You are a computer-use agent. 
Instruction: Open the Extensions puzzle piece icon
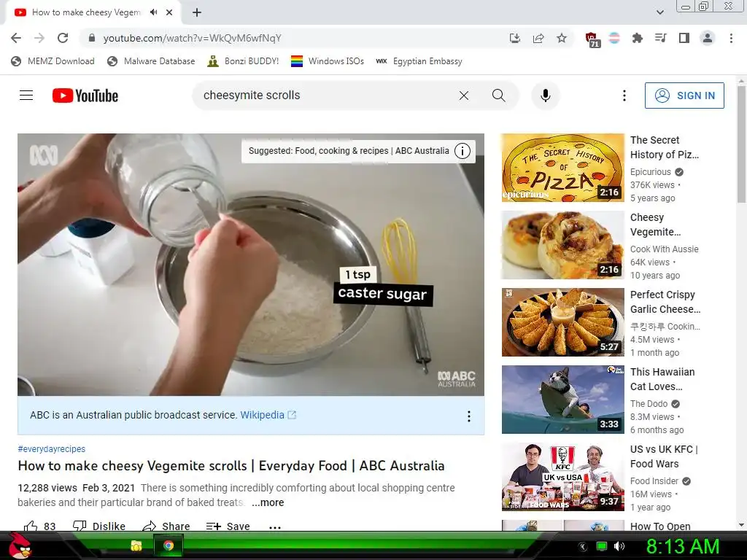pyautogui.click(x=637, y=38)
